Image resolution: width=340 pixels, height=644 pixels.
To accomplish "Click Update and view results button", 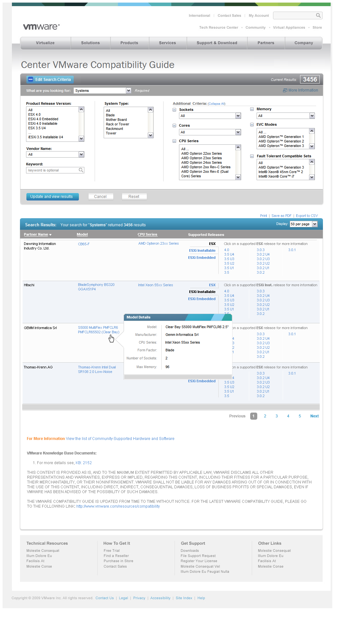I will (52, 197).
